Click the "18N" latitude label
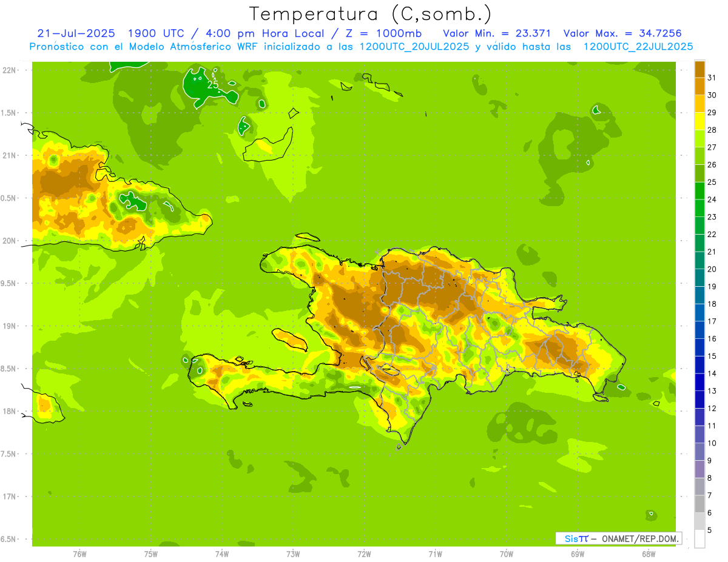Image resolution: width=728 pixels, height=562 pixels. (x=9, y=411)
